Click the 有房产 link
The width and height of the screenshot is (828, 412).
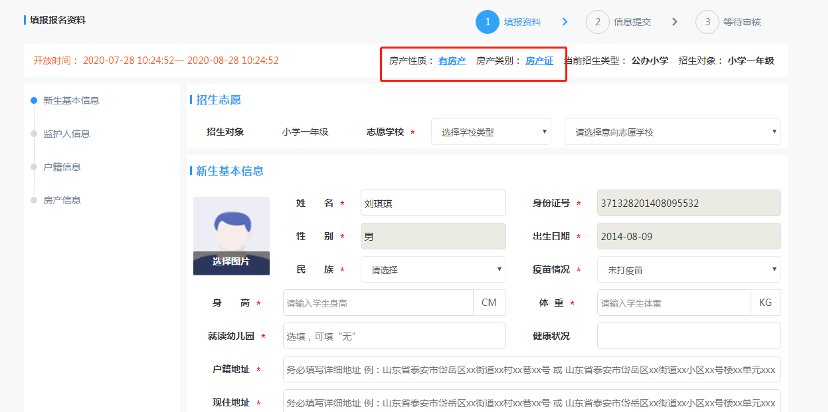pos(452,61)
